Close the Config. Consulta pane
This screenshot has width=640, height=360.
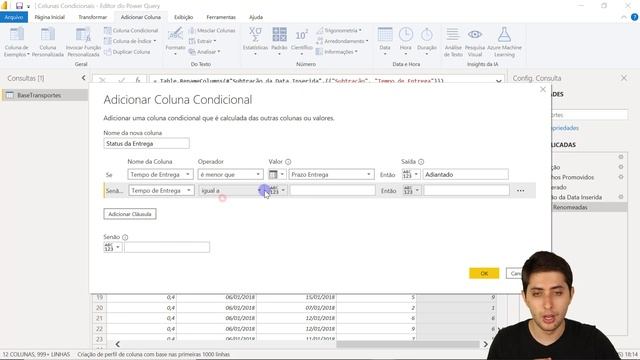click(x=624, y=78)
